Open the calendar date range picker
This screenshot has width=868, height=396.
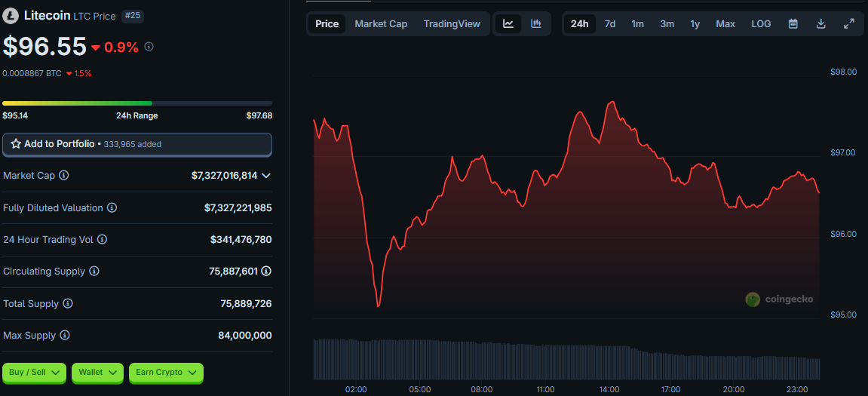pyautogui.click(x=793, y=24)
